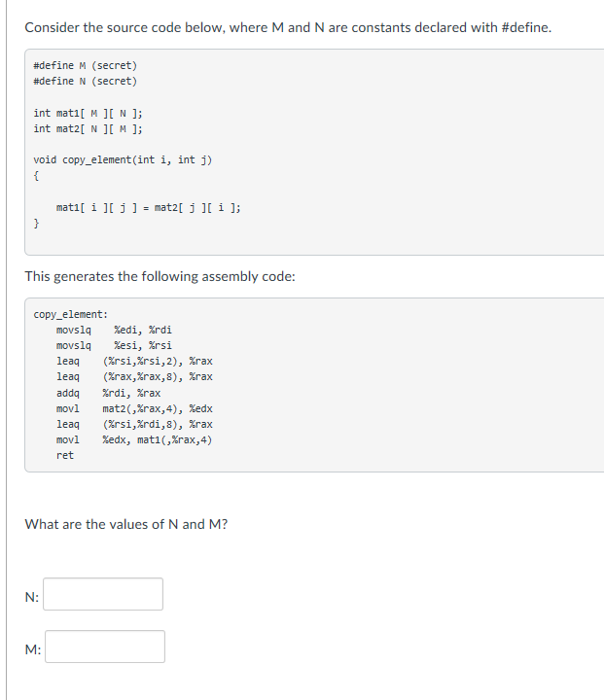Image resolution: width=604 pixels, height=700 pixels.
Task: Click the 'What are the values of N and M?' question
Action: point(126,524)
